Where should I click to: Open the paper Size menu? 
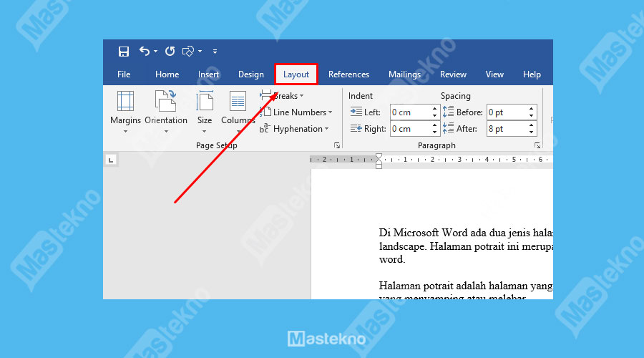205,112
